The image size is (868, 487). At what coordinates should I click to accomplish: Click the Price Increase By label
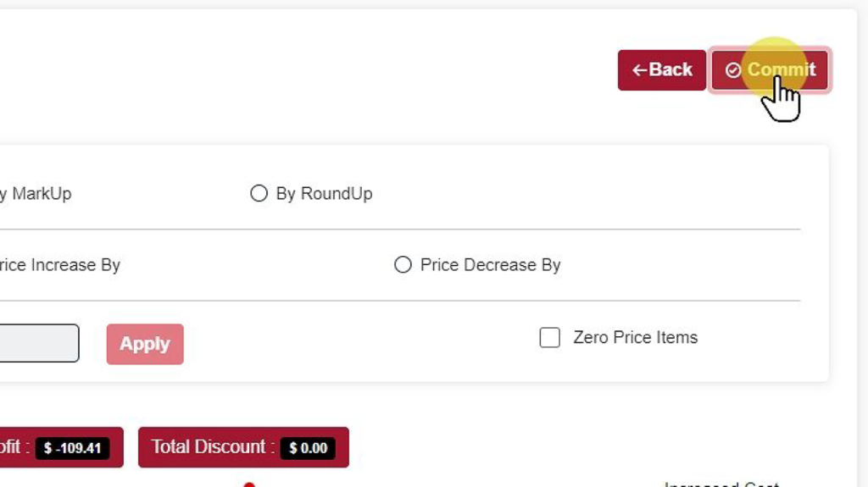[x=60, y=265]
